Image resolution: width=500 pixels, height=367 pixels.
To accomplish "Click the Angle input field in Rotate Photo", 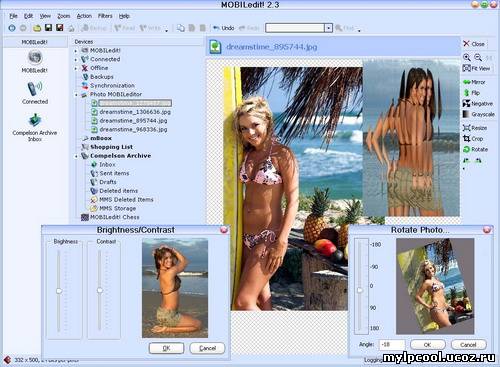I will [x=392, y=344].
